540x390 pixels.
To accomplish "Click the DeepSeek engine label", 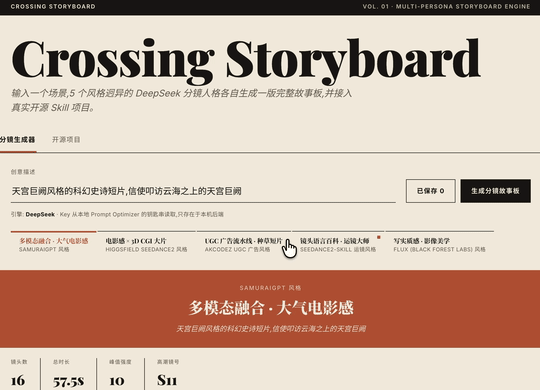I will pos(40,214).
